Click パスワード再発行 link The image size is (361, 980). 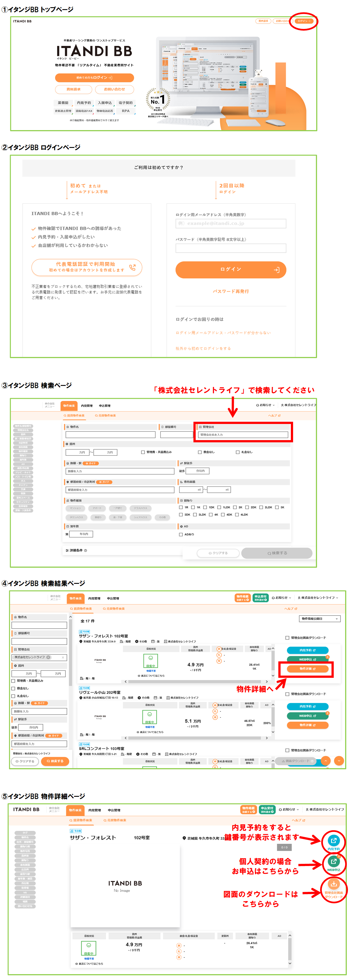pyautogui.click(x=231, y=291)
